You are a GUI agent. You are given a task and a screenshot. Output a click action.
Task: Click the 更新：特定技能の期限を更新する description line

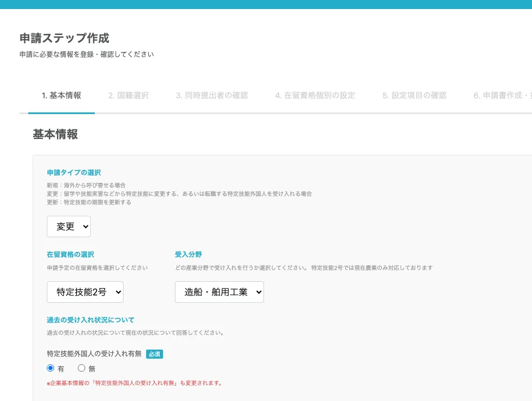[89, 202]
